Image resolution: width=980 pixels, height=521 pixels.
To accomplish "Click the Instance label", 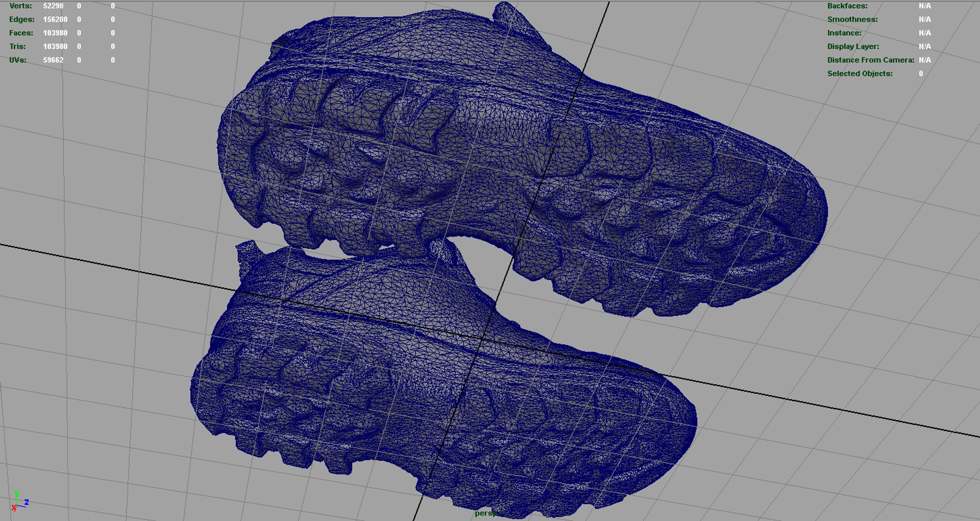I will coord(844,33).
